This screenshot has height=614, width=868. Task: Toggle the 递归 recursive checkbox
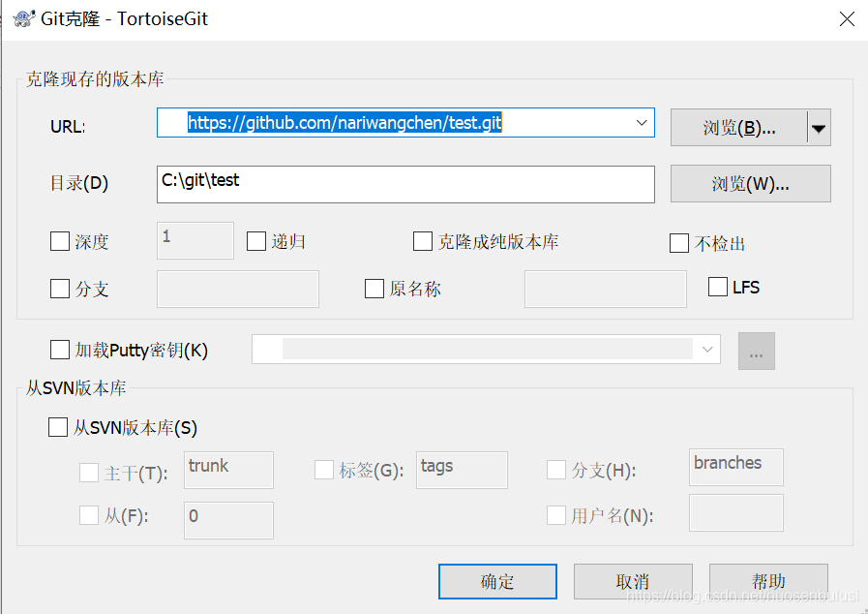point(255,241)
